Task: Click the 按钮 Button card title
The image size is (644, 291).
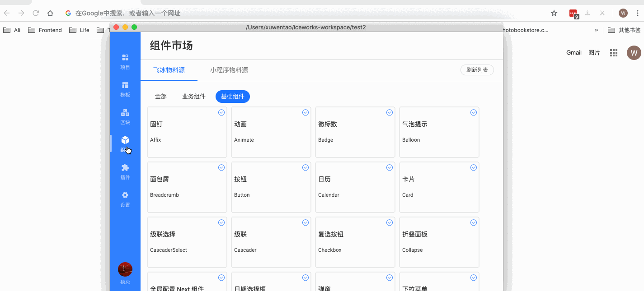Action: pyautogui.click(x=240, y=179)
